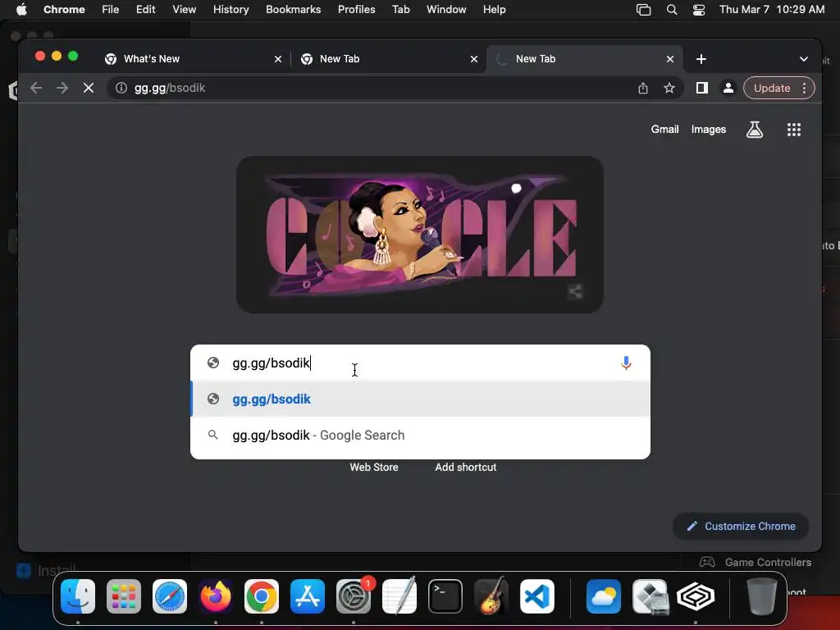Open Chrome's three-dot menu

[x=804, y=88]
